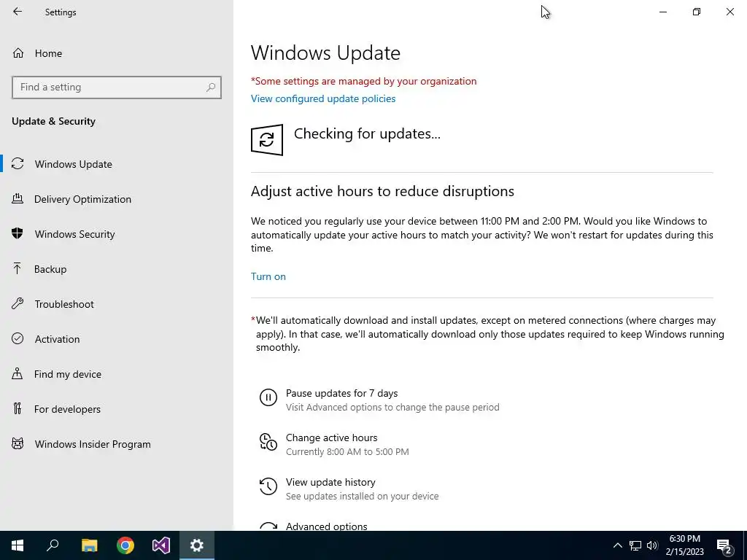Open Visual Studio from taskbar

click(x=161, y=545)
